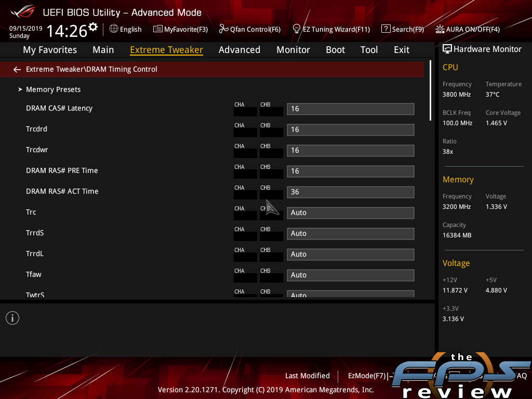The image size is (532, 399).
Task: Click the 09/15/2019 date
Action: [x=26, y=29]
